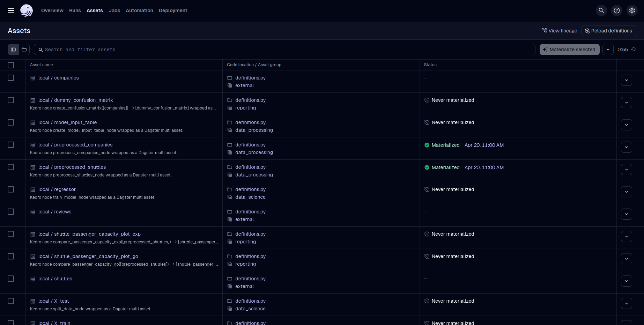
Task: Click the never-materialized icon in dummy_confusion_matrix row
Action: pyautogui.click(x=427, y=100)
